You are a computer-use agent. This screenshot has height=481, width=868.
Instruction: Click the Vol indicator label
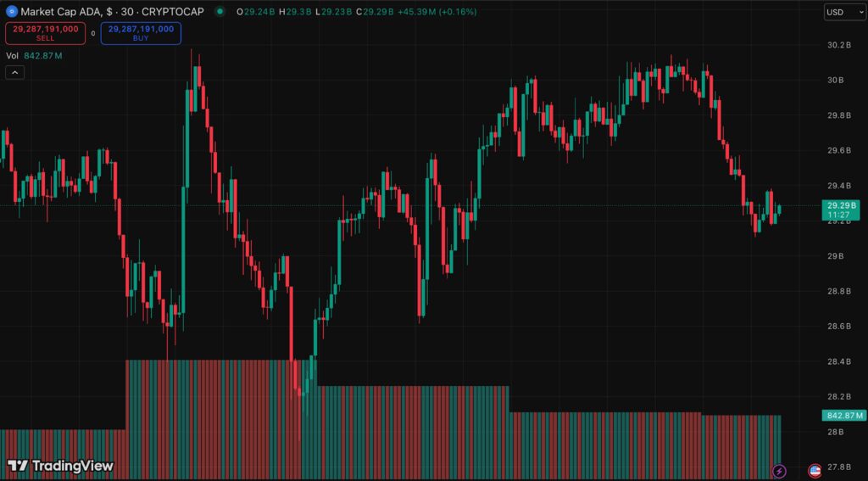tap(12, 56)
